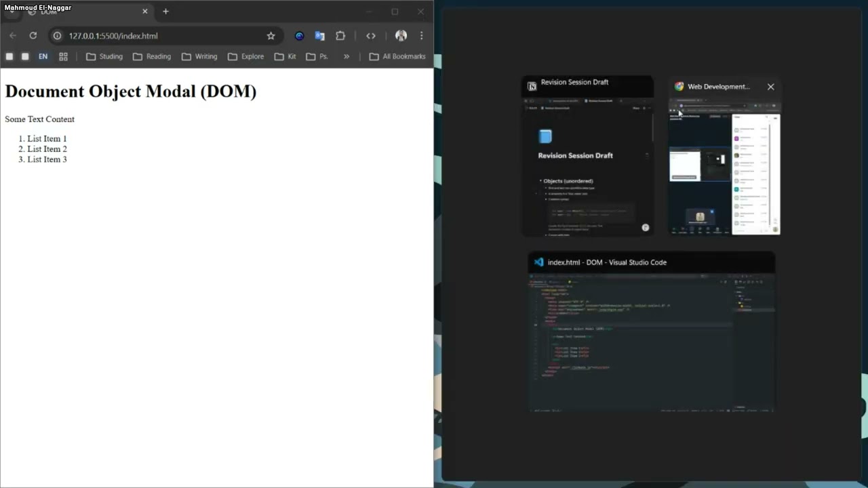Minimize the DOM browser window
Viewport: 868px width, 488px height.
coord(369,12)
